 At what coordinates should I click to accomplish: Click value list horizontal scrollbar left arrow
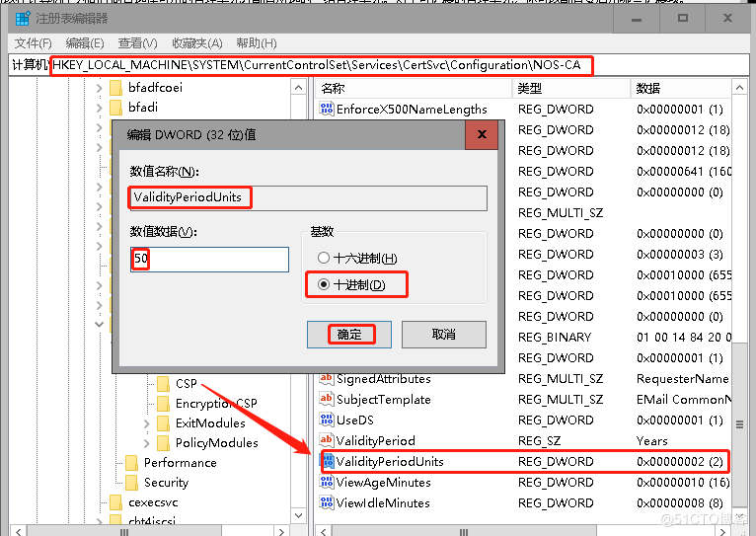click(x=324, y=531)
